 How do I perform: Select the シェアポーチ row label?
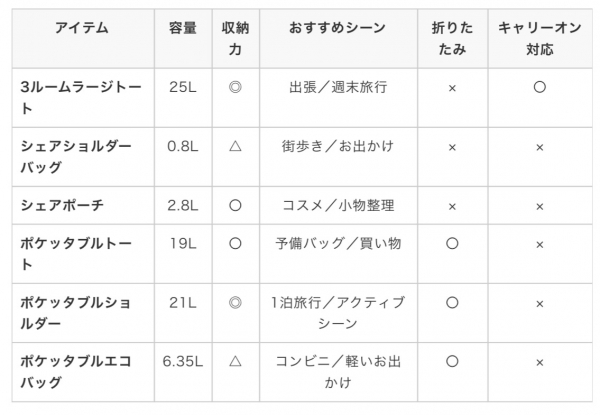(x=62, y=205)
